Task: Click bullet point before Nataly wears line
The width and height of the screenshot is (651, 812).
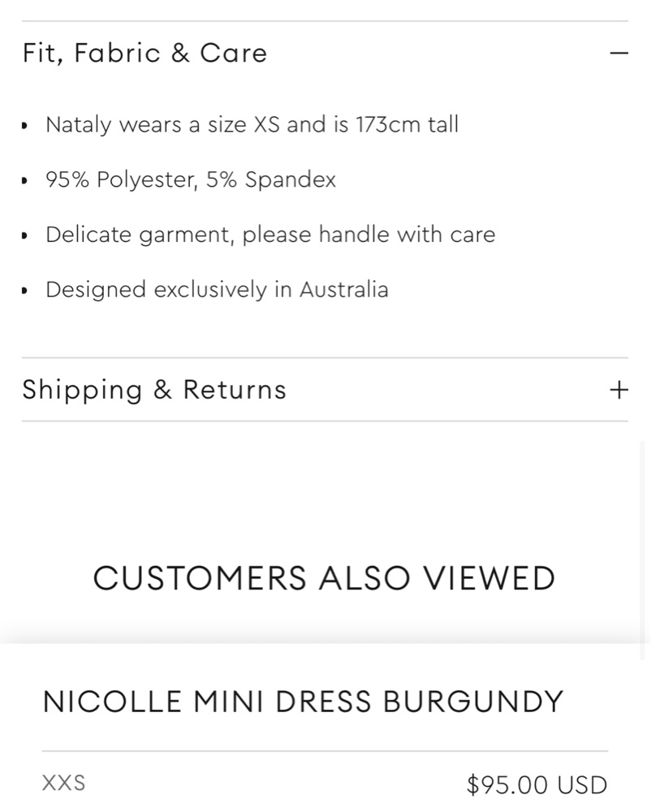Action: click(26, 126)
